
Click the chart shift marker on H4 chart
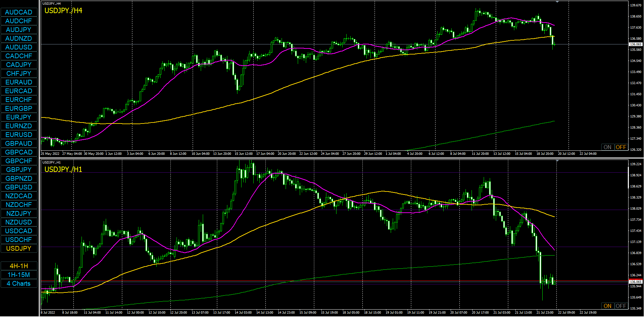tap(557, 2)
